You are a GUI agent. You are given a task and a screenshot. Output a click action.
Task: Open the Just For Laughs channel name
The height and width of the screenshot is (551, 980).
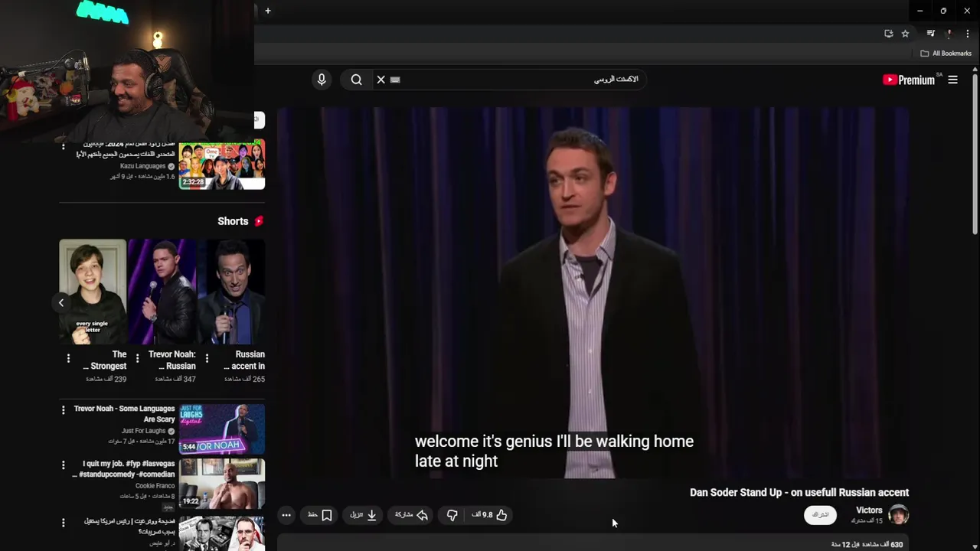tap(143, 432)
